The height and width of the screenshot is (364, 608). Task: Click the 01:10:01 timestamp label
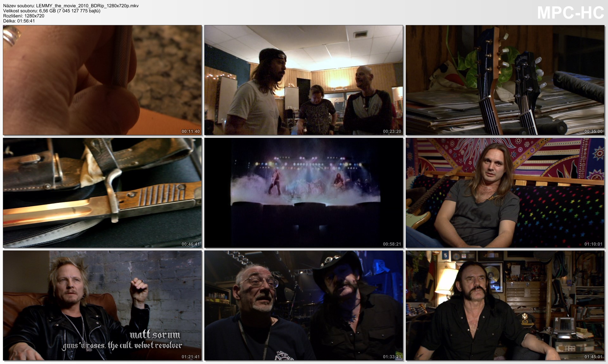click(593, 244)
